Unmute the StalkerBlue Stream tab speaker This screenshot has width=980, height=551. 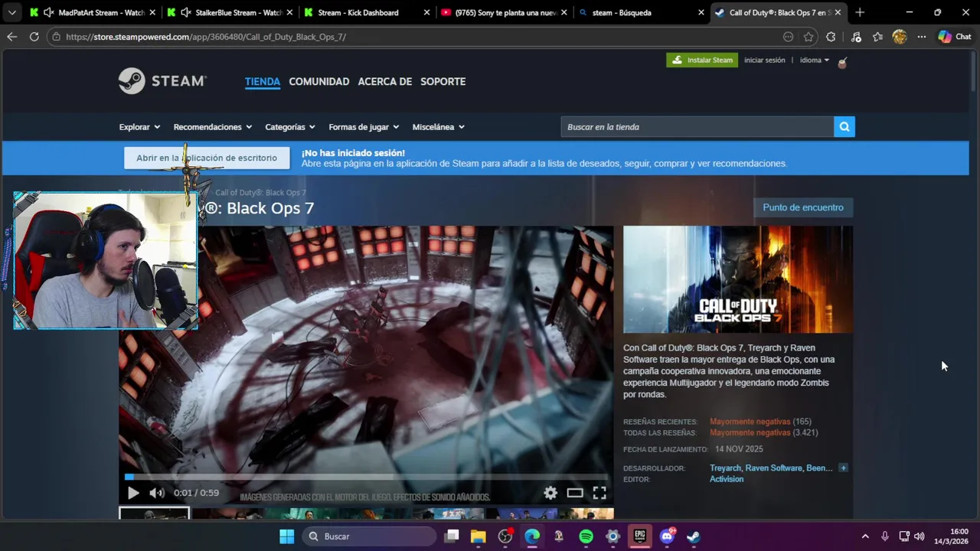[186, 12]
